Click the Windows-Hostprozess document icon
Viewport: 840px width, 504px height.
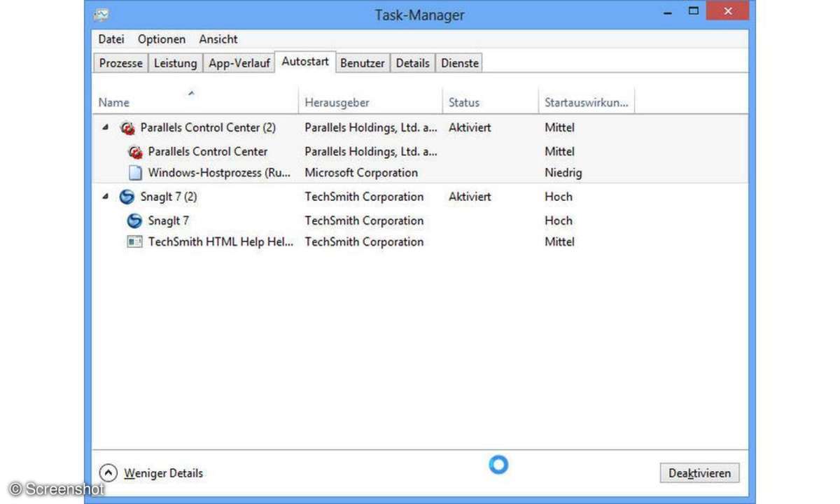pyautogui.click(x=135, y=173)
